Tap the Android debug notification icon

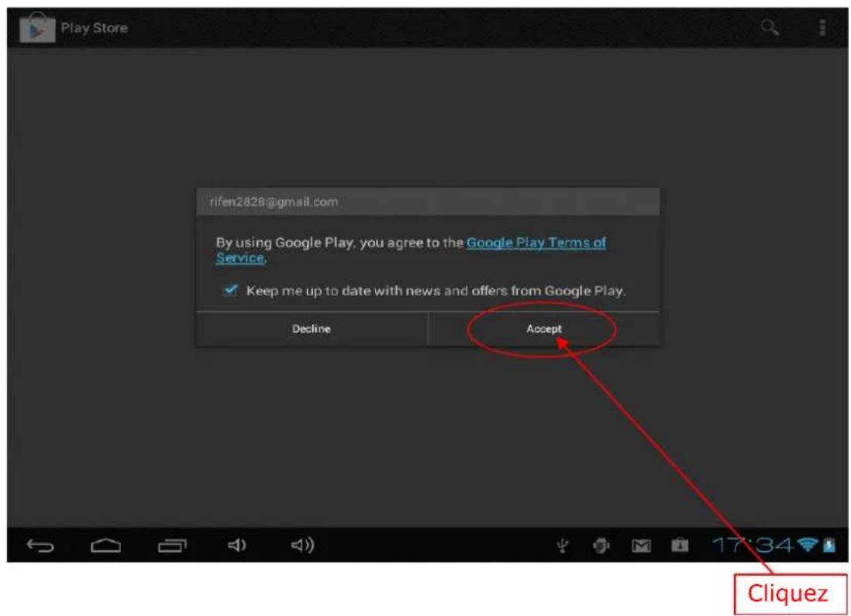point(601,545)
